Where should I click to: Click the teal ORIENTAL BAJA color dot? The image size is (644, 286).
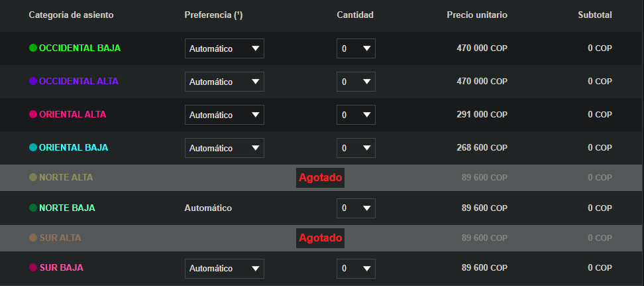coord(33,148)
